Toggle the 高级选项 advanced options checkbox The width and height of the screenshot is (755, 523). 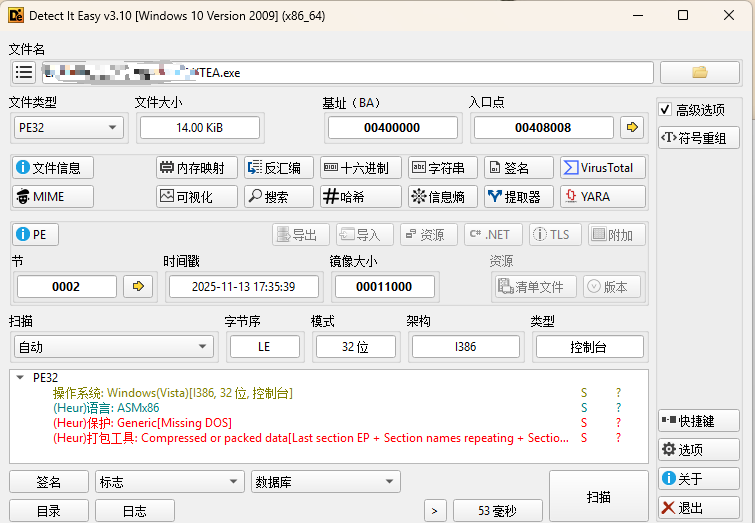[666, 109]
